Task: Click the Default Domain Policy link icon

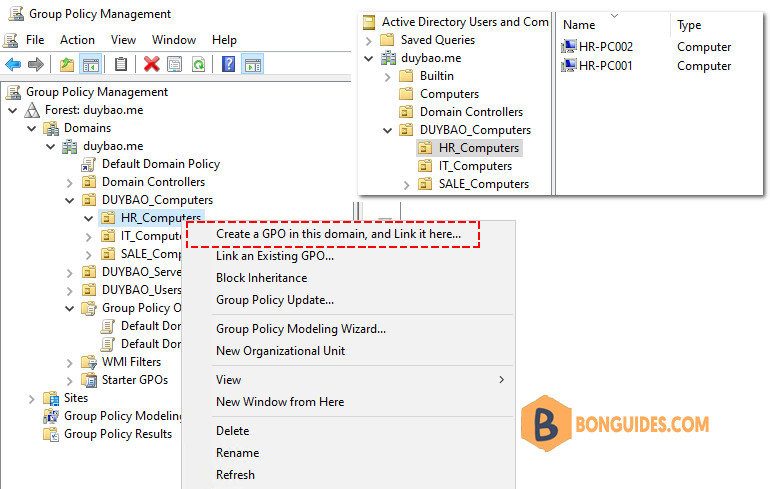Action: [x=89, y=164]
